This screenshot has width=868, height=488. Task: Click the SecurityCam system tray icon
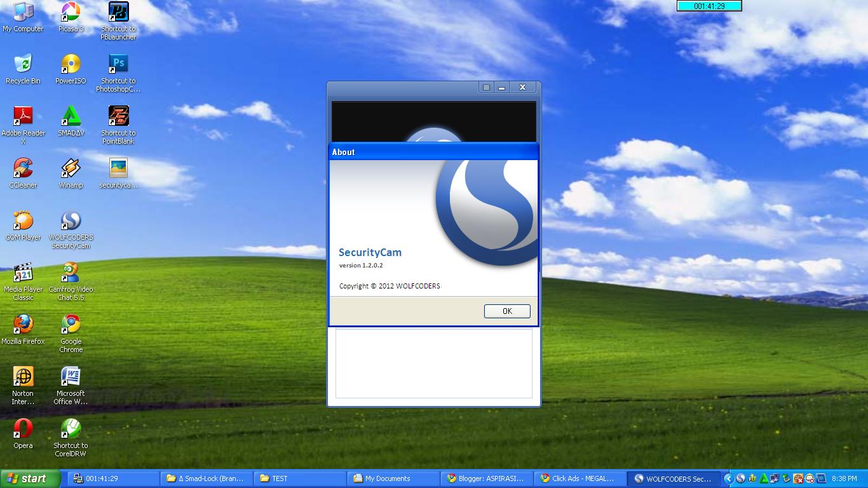[740, 478]
